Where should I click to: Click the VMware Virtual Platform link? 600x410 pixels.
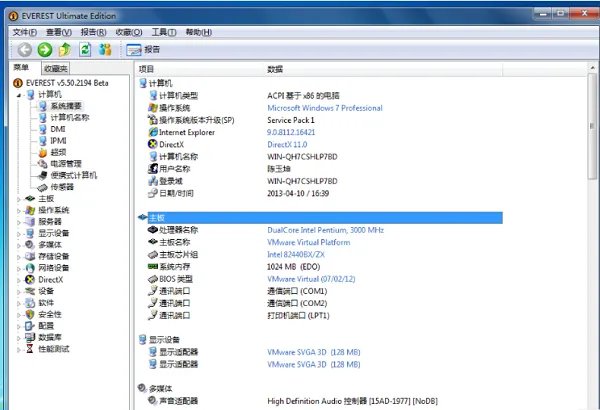[309, 242]
